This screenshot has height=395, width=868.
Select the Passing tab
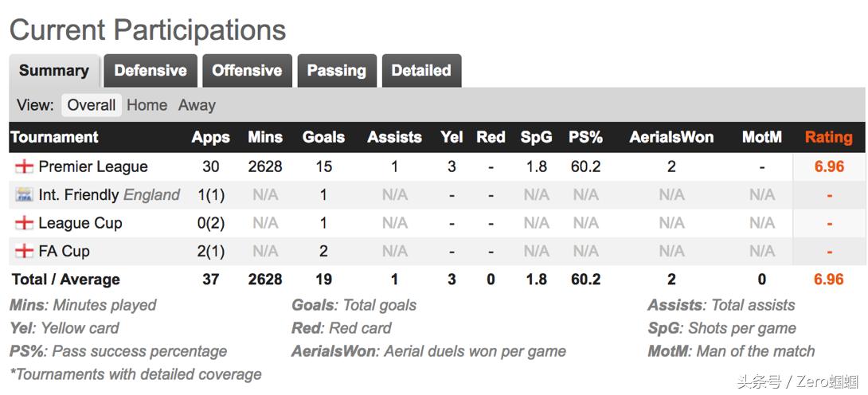[336, 70]
